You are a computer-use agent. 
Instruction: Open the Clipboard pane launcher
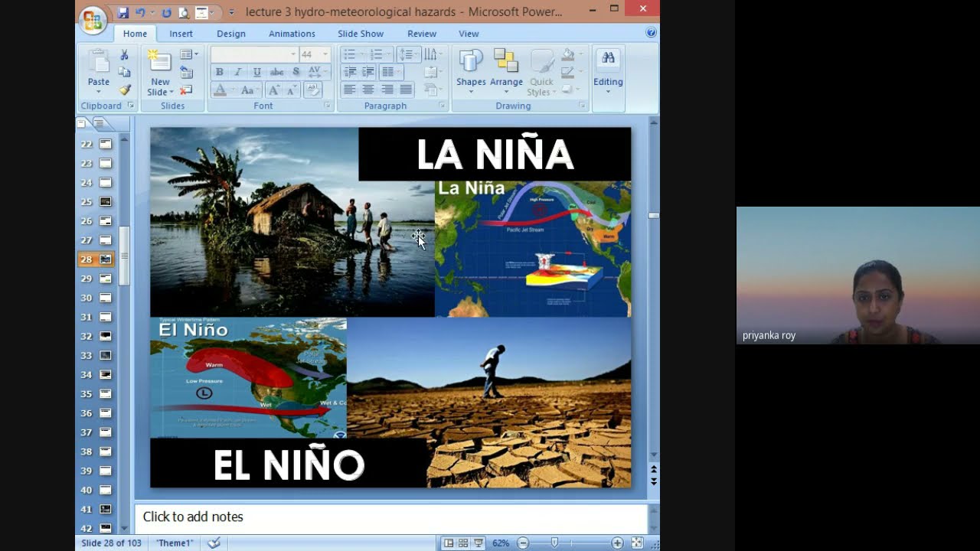click(130, 106)
